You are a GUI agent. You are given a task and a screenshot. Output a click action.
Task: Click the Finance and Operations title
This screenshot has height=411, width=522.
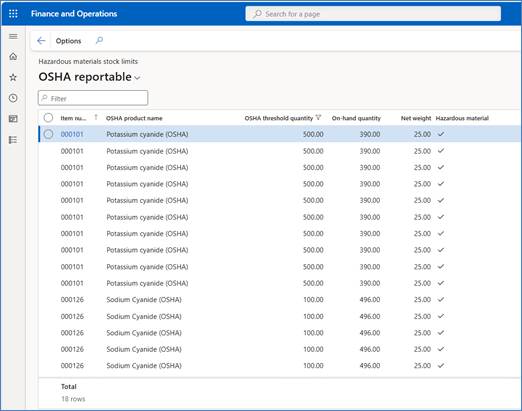[x=74, y=14]
